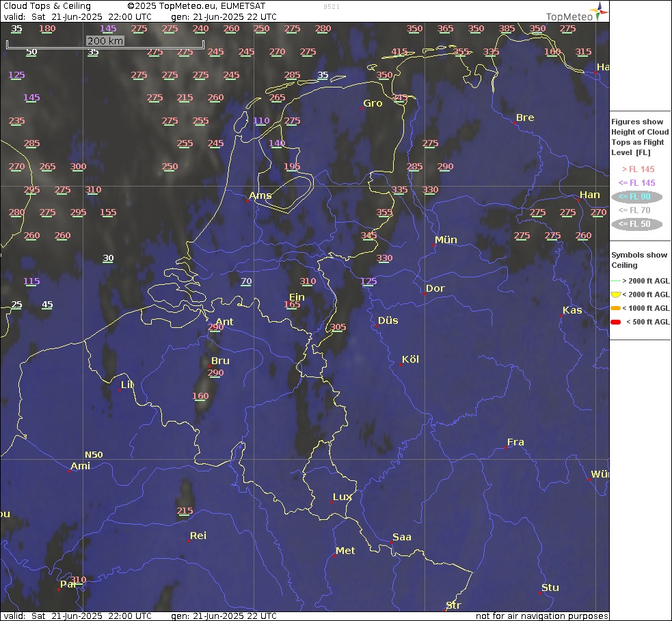This screenshot has width=672, height=621.
Task: Click the 'Symbols show Ceiling' legend heading
Action: tap(639, 260)
